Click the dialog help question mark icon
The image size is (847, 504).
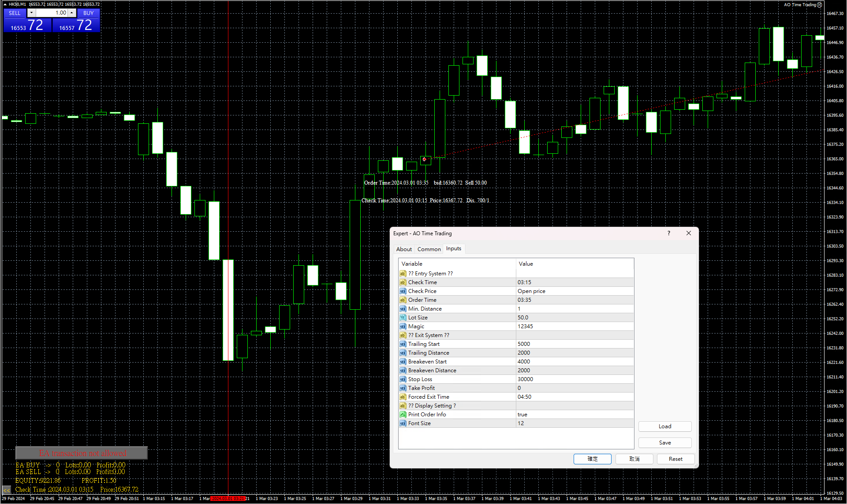669,233
